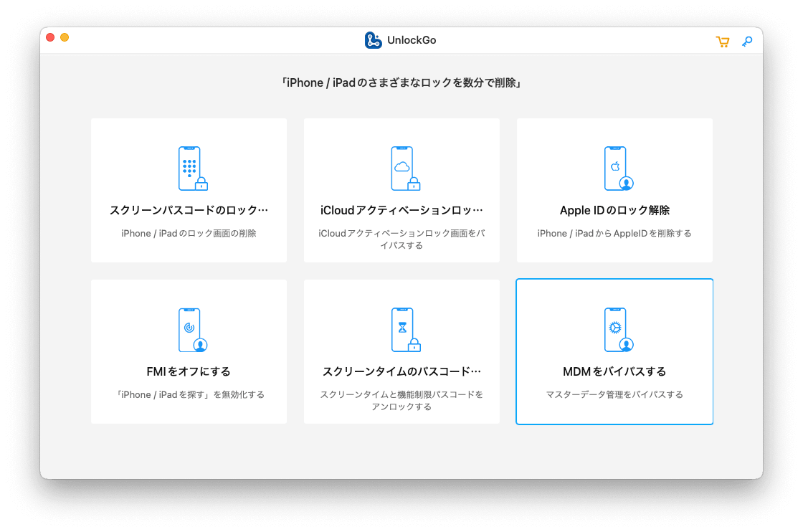Click the FMI radar phone icon
This screenshot has height=532, width=803.
click(193, 330)
